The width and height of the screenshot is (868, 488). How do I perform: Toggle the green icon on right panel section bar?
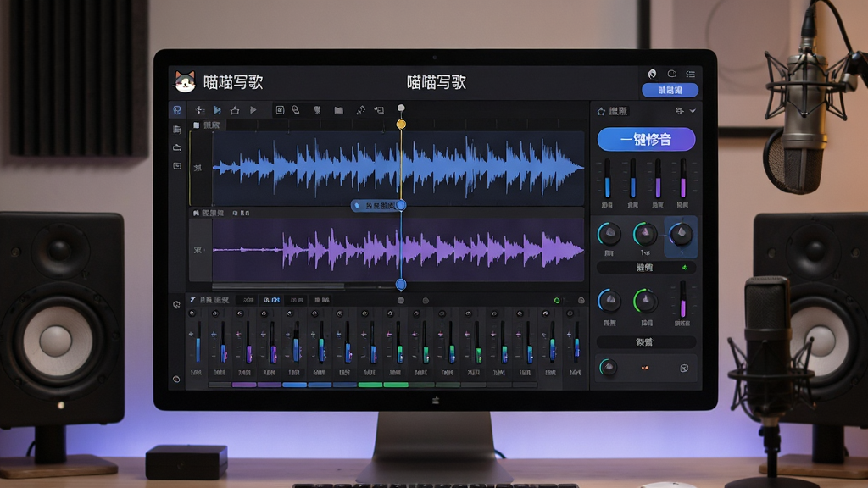pyautogui.click(x=685, y=267)
